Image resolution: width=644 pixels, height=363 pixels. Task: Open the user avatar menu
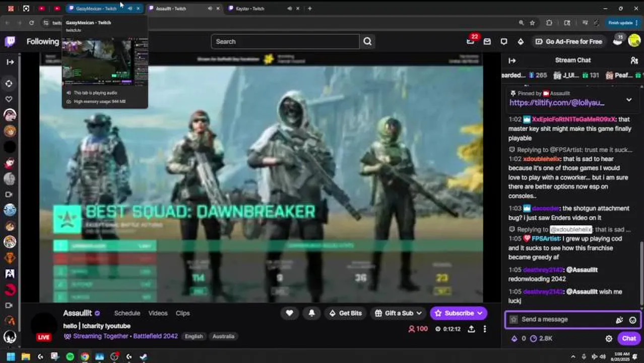tap(633, 41)
